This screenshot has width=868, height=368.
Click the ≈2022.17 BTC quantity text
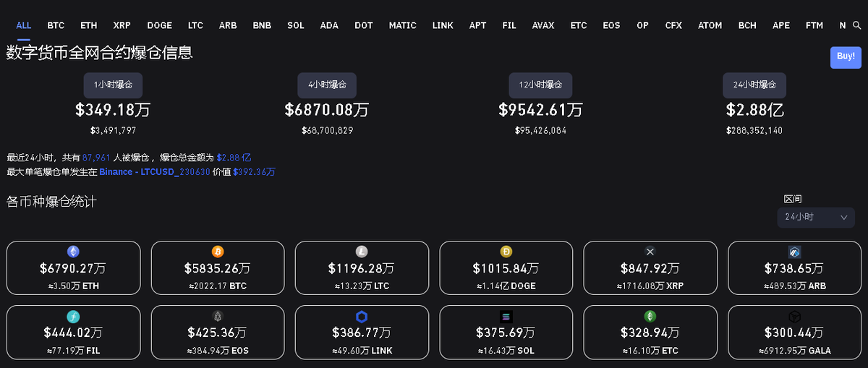[218, 286]
